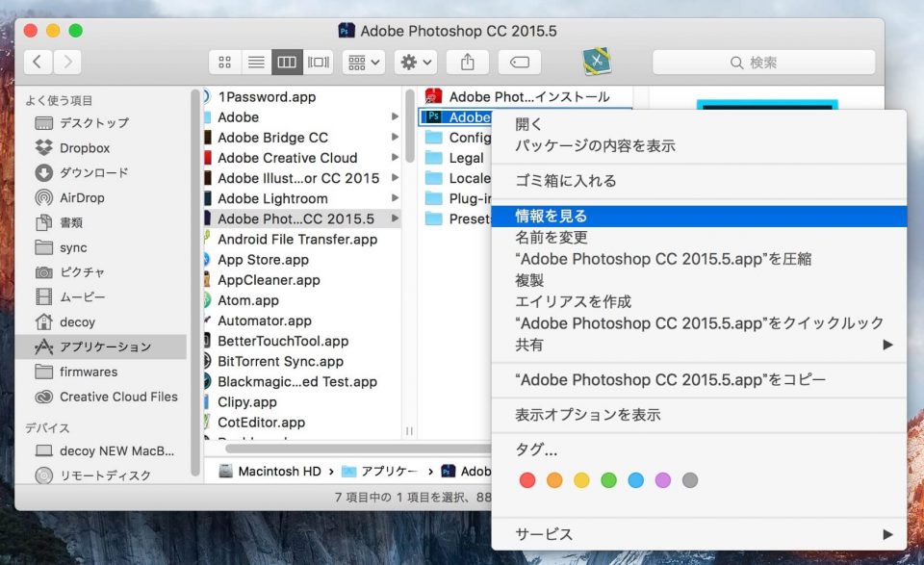The width and height of the screenshot is (924, 565).
Task: Expand the Adobe folder arrow
Action: [395, 116]
